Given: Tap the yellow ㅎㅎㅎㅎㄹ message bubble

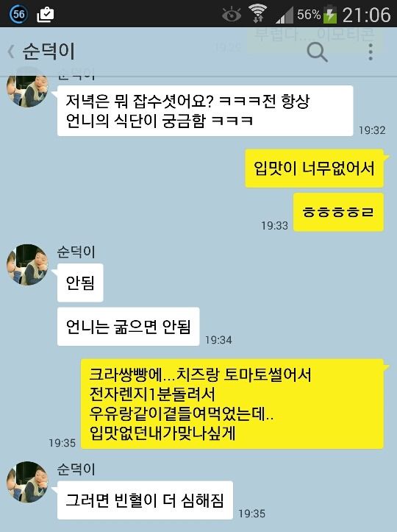Looking at the screenshot, I should pyautogui.click(x=338, y=213).
